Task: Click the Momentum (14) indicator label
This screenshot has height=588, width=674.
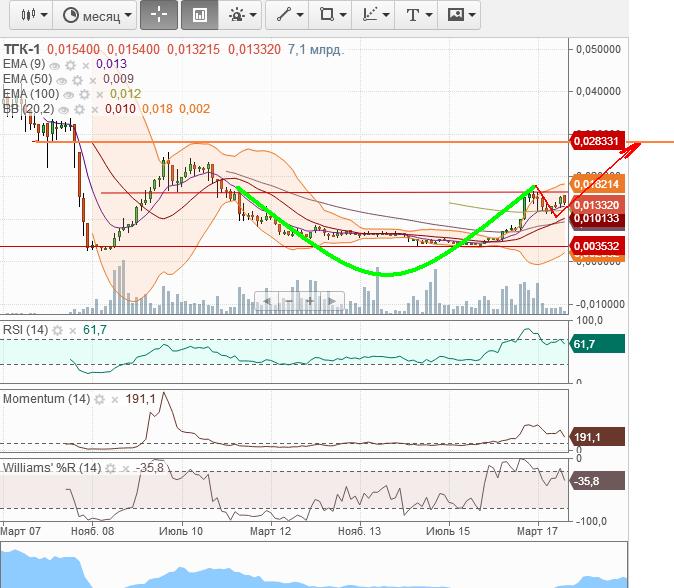Action: tap(46, 399)
